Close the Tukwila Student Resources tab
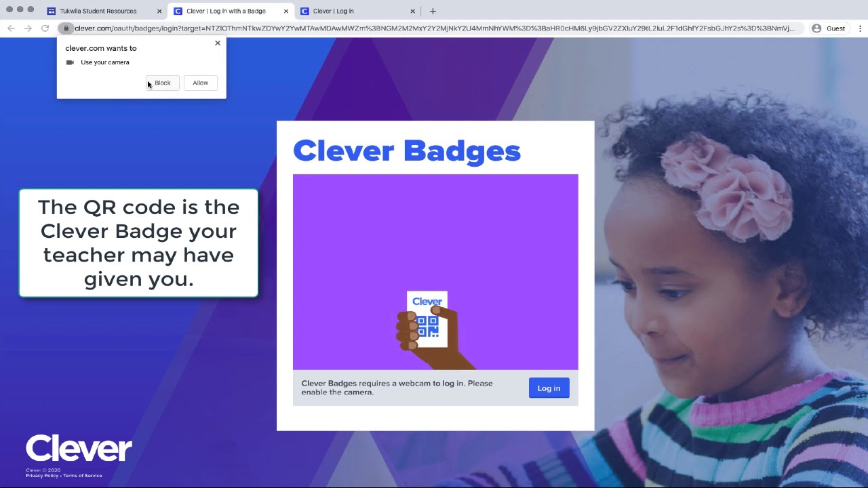 pos(159,11)
